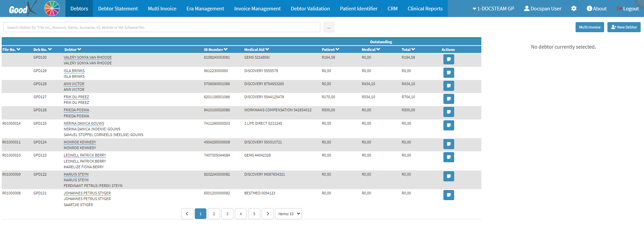
Task: Open the FRIK DU PREEZ debtor link
Action: (76, 97)
